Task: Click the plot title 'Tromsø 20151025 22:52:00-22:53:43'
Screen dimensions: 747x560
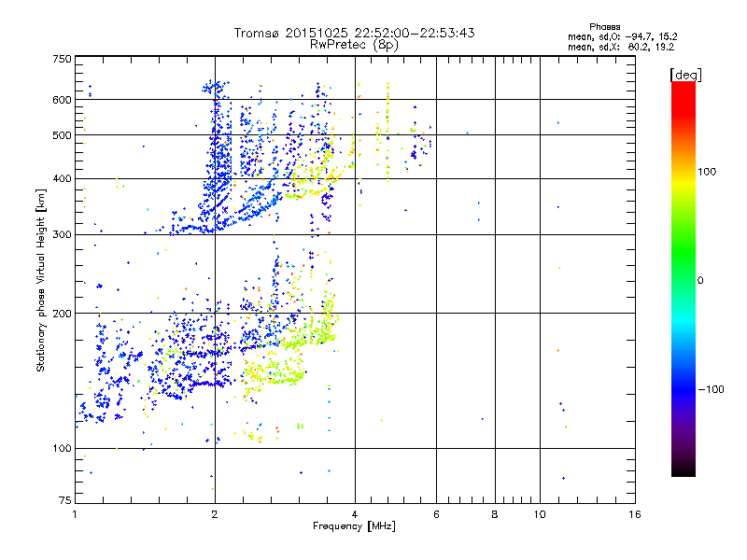Action: click(x=354, y=33)
